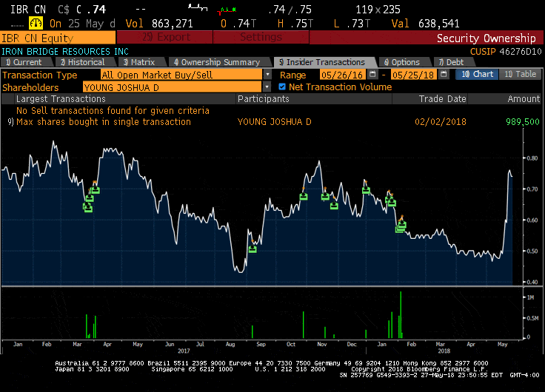Select the Chart view button
Image resolution: width=545 pixels, height=392 pixels.
point(477,75)
